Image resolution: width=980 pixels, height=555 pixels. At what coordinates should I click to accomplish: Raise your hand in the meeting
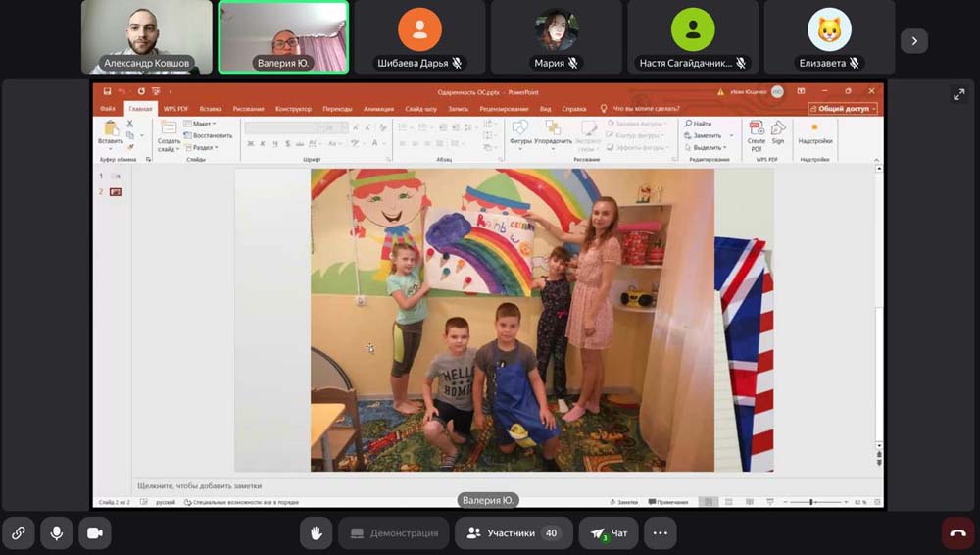(317, 532)
